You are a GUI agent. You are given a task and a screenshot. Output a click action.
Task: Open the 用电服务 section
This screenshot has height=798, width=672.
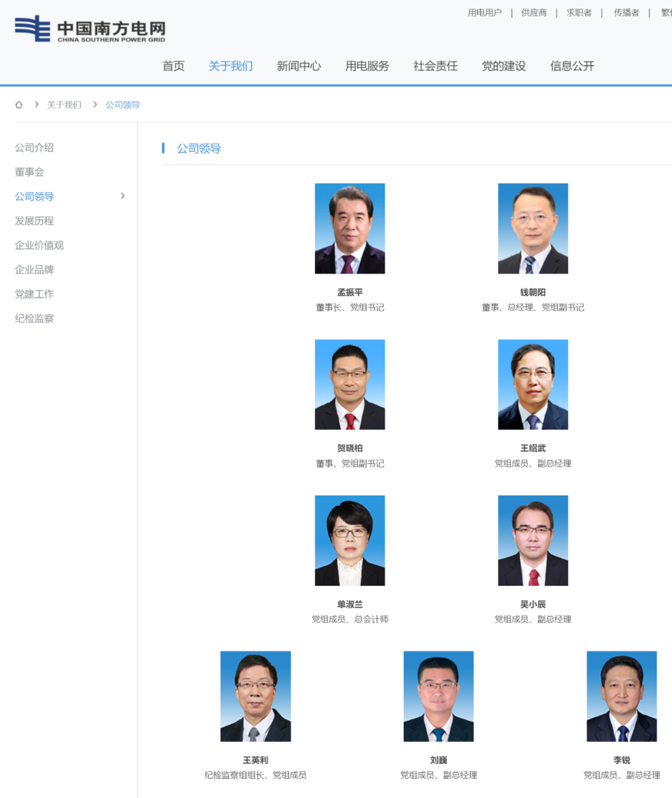tap(366, 67)
